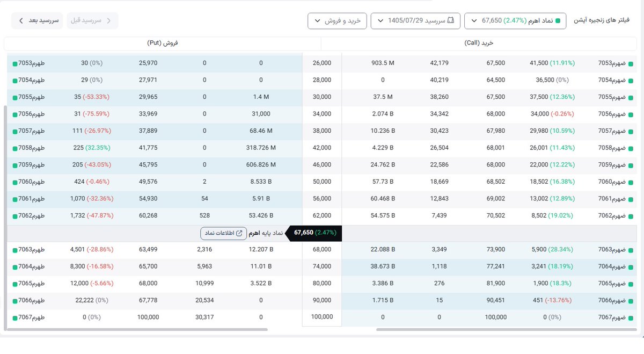Go to next expiry with سررسید بعد

tap(37, 21)
